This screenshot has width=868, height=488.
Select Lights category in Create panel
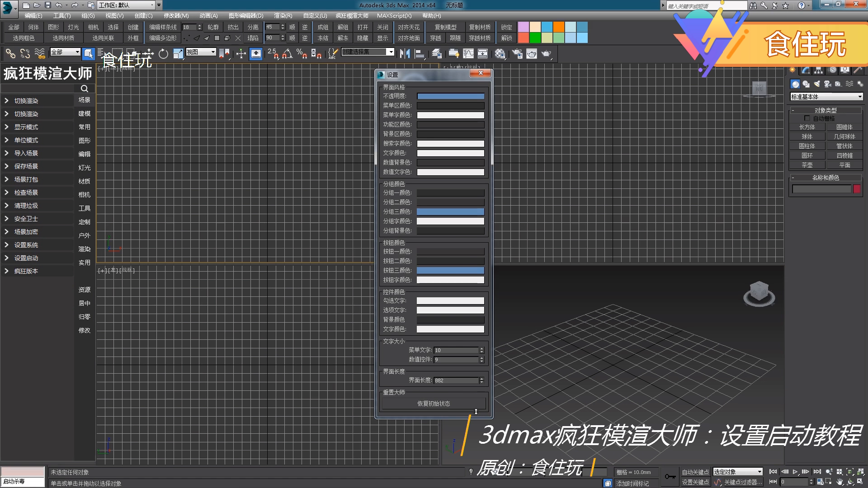point(817,84)
